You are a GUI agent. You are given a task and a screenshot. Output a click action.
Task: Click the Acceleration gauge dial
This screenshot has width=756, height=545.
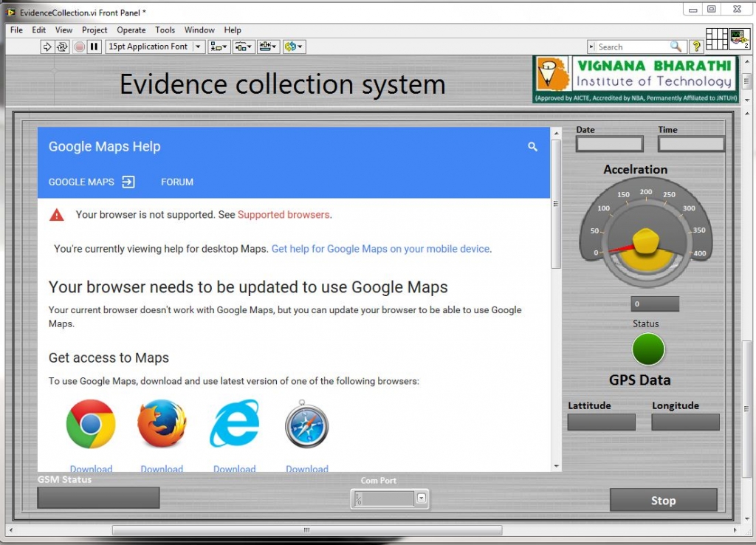646,236
